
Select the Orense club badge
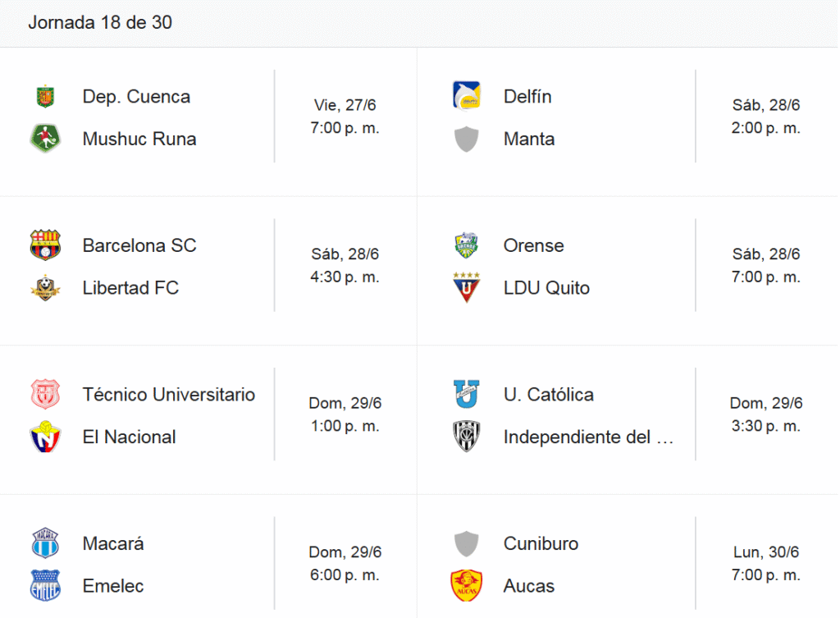click(x=467, y=245)
